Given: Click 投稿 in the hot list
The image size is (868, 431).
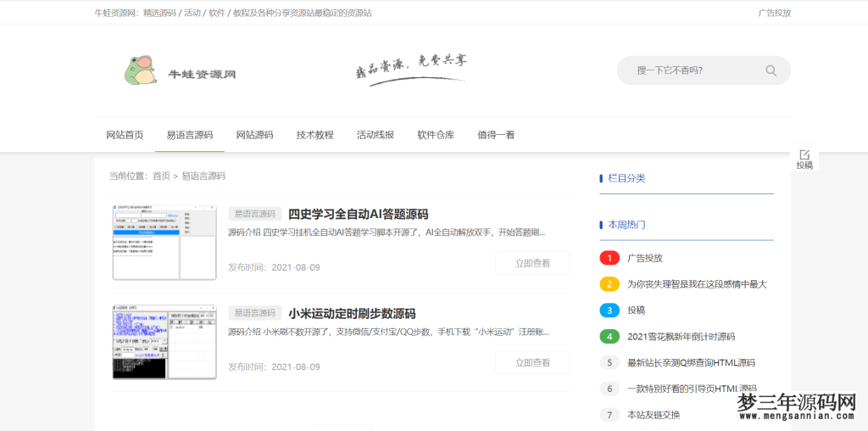Looking at the screenshot, I should coord(636,311).
